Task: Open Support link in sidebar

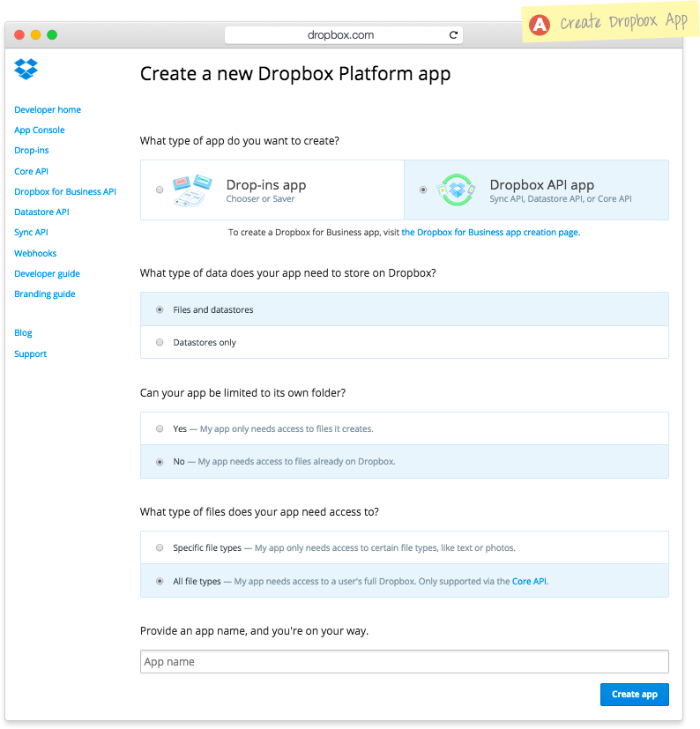Action: click(30, 353)
